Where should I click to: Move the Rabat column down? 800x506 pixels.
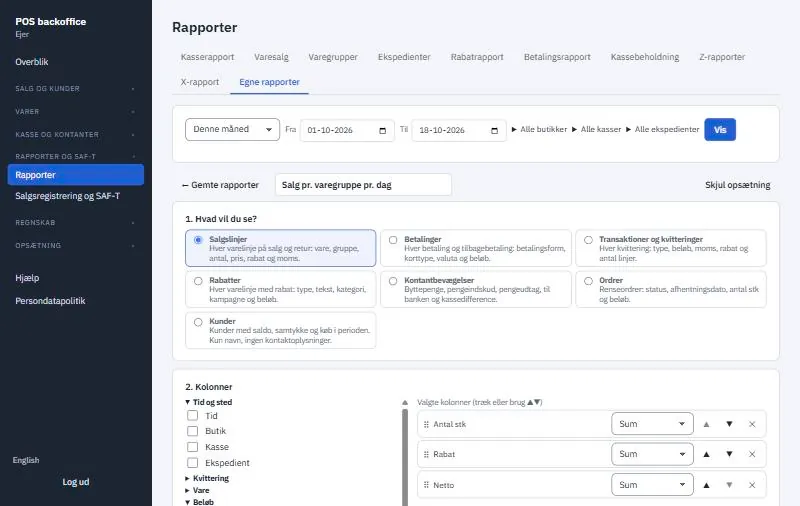pyautogui.click(x=729, y=454)
